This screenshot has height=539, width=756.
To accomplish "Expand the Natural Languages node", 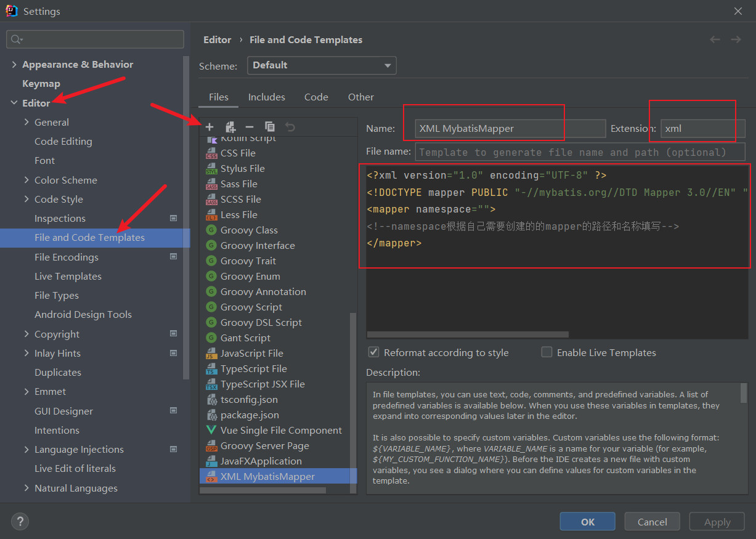I will click(26, 488).
